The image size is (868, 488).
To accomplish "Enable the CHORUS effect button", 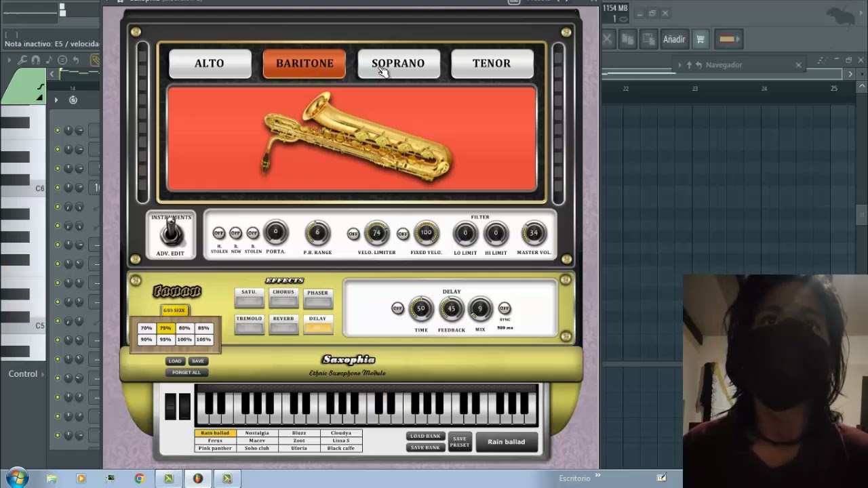I will (283, 298).
